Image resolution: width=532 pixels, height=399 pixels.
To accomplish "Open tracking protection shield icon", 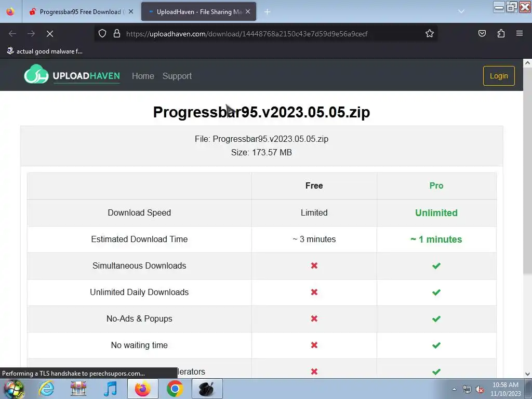I will point(102,33).
